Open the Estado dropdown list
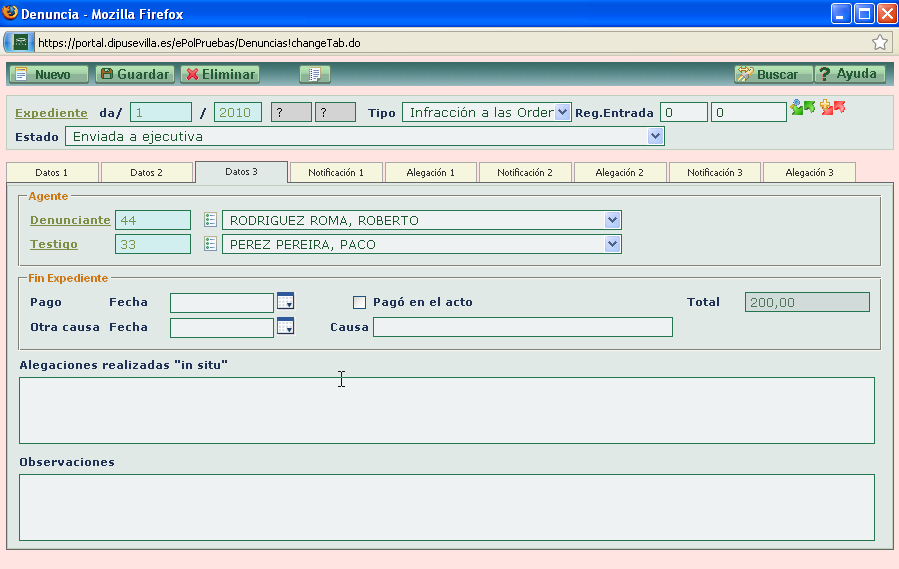Screen dimensions: 899x569 point(655,136)
